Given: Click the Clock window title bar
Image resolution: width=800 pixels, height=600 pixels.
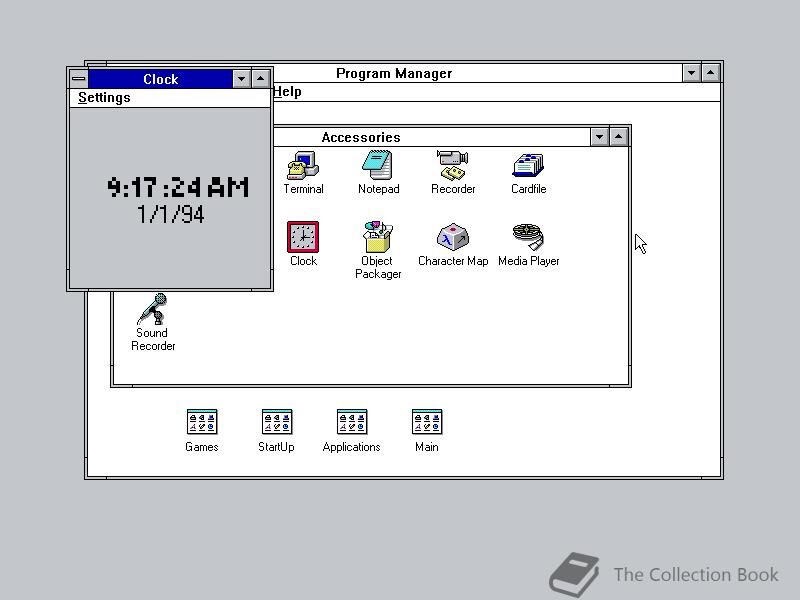Looking at the screenshot, I should 160,79.
